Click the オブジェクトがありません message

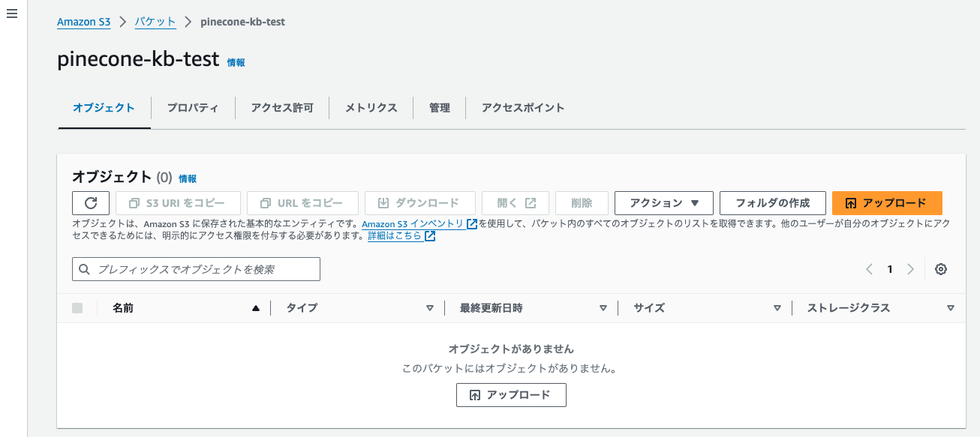click(511, 349)
